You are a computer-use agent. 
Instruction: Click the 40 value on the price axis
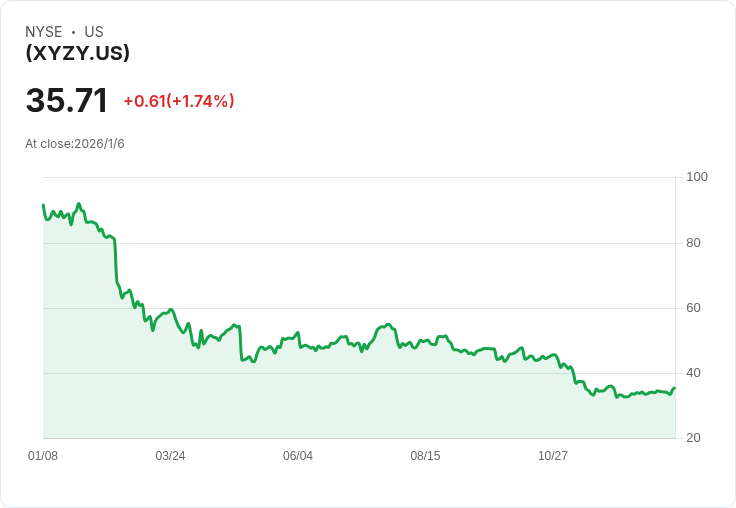coord(694,374)
